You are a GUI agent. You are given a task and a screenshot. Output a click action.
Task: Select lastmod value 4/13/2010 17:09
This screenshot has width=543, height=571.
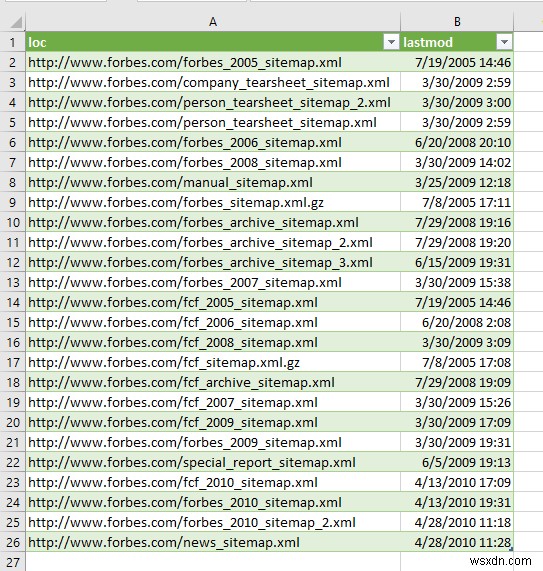click(x=457, y=483)
